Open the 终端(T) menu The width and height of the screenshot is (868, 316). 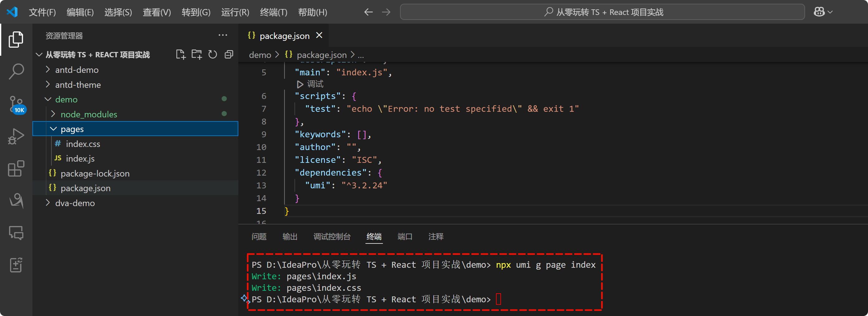pos(274,12)
